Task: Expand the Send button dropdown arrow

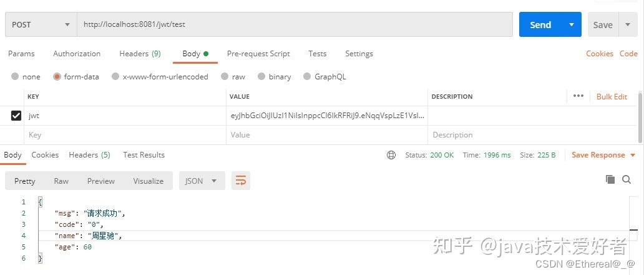Action: (571, 25)
